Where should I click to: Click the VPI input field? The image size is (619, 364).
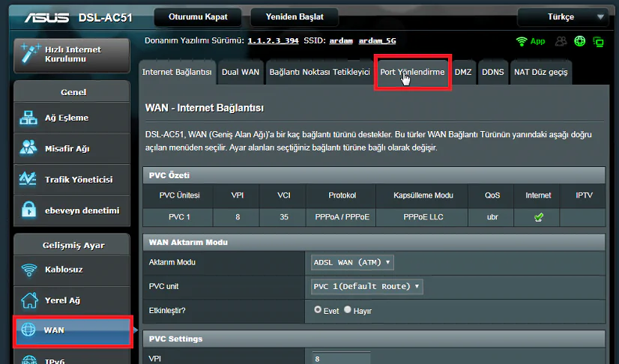tap(342, 359)
